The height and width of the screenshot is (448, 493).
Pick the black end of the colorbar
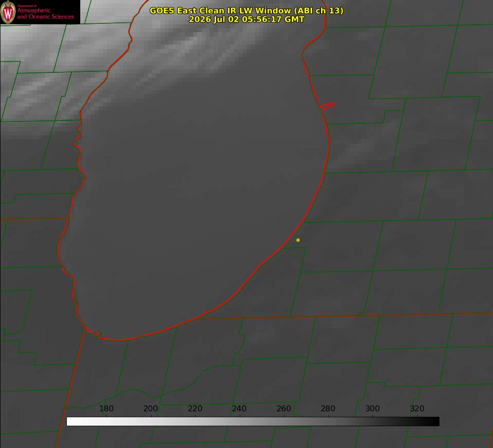click(x=435, y=422)
